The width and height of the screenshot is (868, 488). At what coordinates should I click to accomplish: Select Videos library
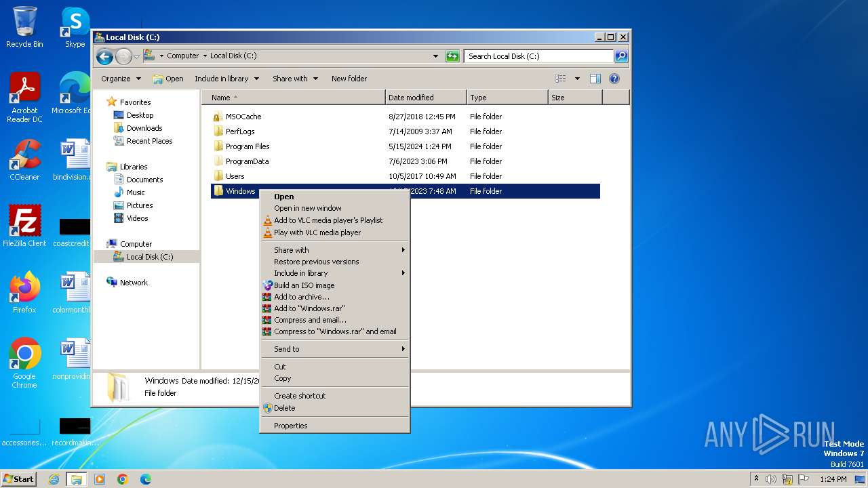[x=137, y=218]
